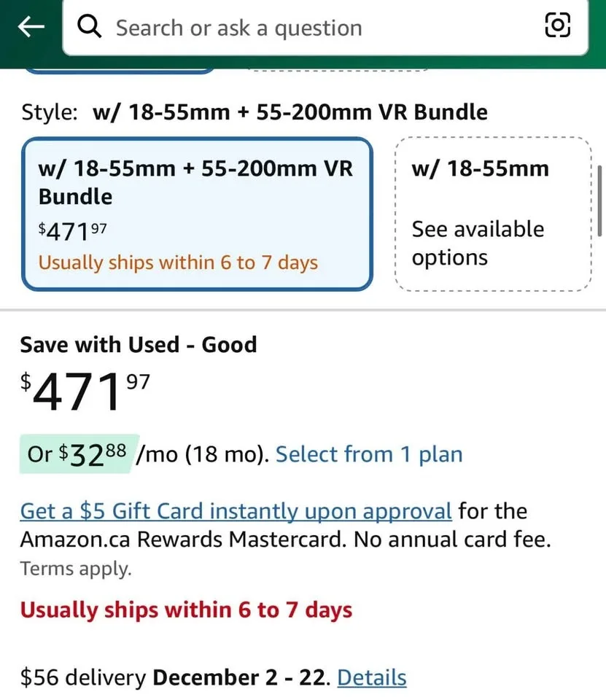Open the search bar's camera scanner
This screenshot has width=606, height=700.
[558, 25]
